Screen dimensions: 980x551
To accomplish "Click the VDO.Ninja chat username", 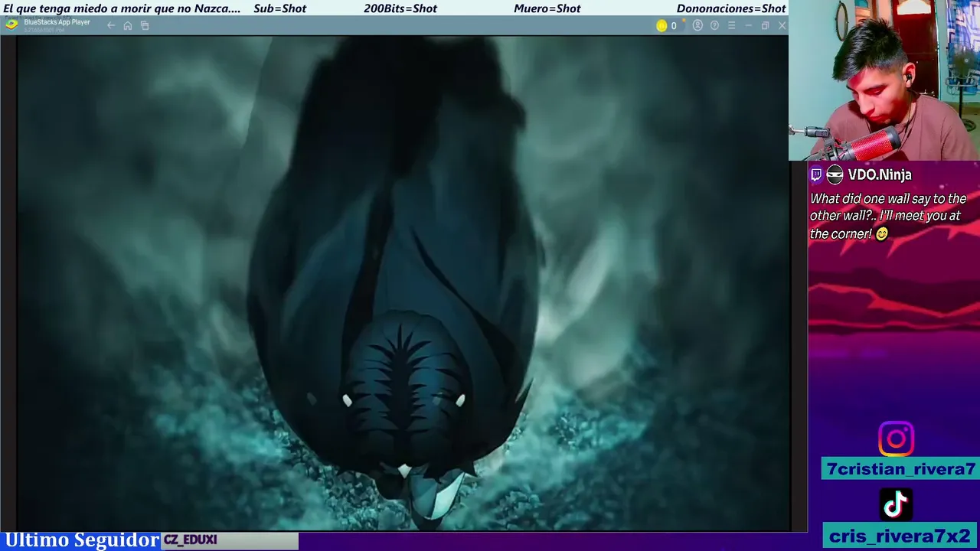I will click(880, 174).
